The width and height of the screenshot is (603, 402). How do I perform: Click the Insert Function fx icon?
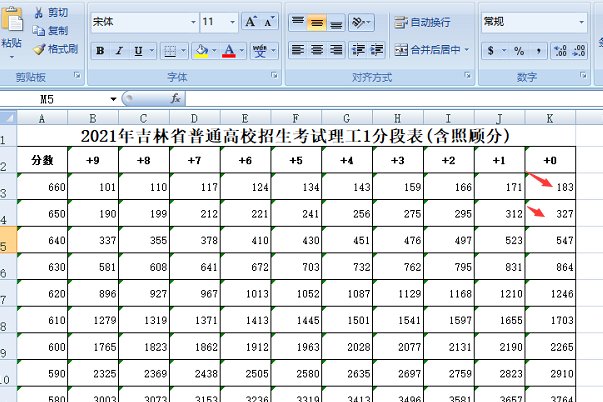pos(175,99)
